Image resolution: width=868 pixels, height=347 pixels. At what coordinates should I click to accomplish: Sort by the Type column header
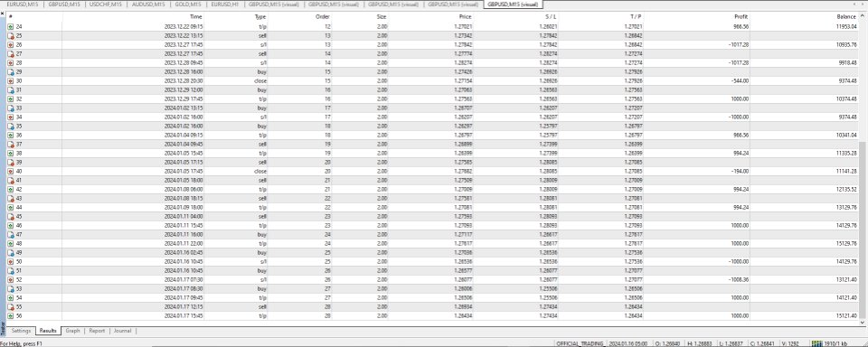click(236, 16)
